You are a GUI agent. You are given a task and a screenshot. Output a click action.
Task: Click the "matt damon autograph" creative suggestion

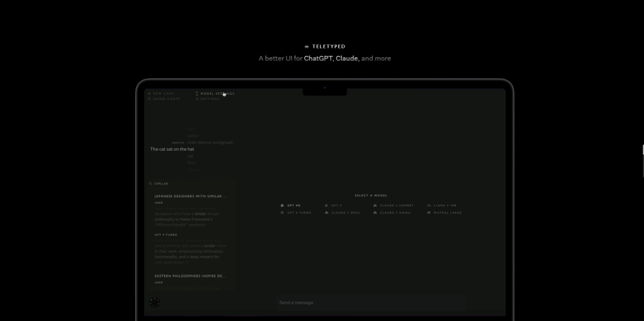tap(210, 142)
